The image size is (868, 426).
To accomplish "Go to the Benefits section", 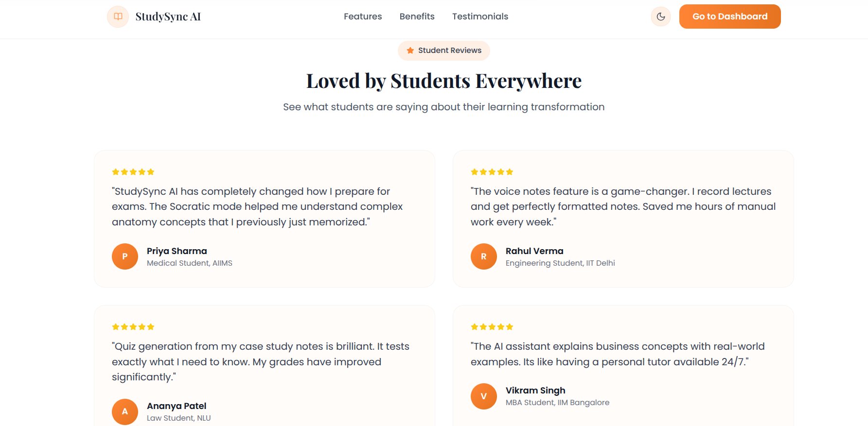I will 417,17.
